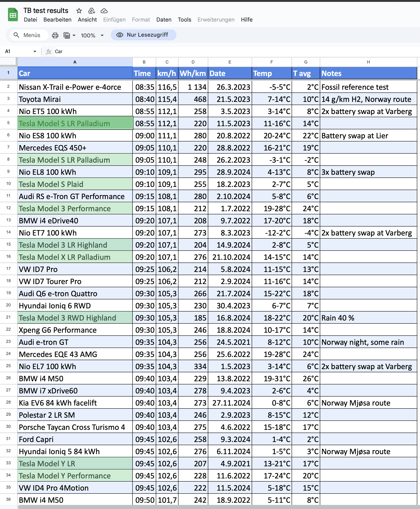The height and width of the screenshot is (509, 420).
Task: Select cell Audi RS e-Tron GT Performance
Action: tap(75, 196)
